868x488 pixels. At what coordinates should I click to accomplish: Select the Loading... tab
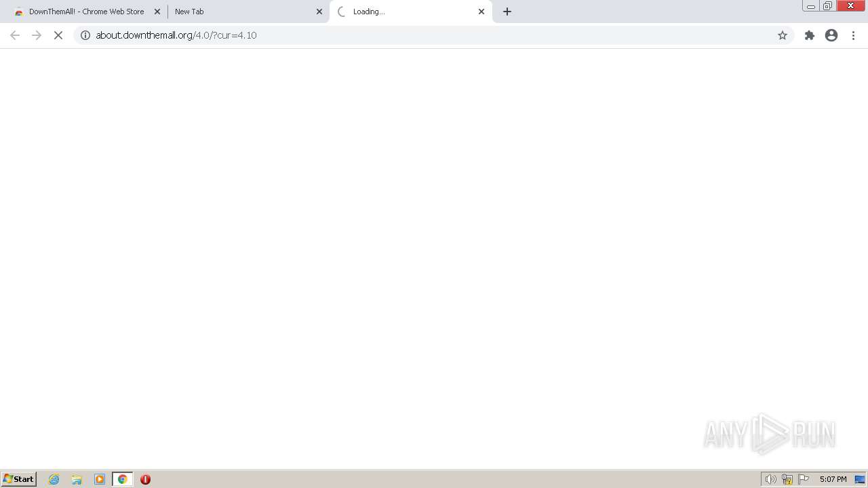tap(411, 12)
